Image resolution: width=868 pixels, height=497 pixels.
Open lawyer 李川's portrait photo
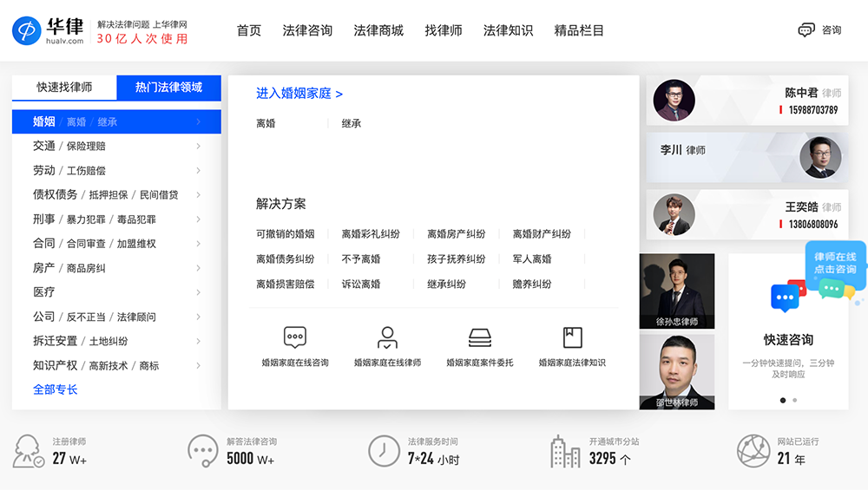(x=820, y=157)
